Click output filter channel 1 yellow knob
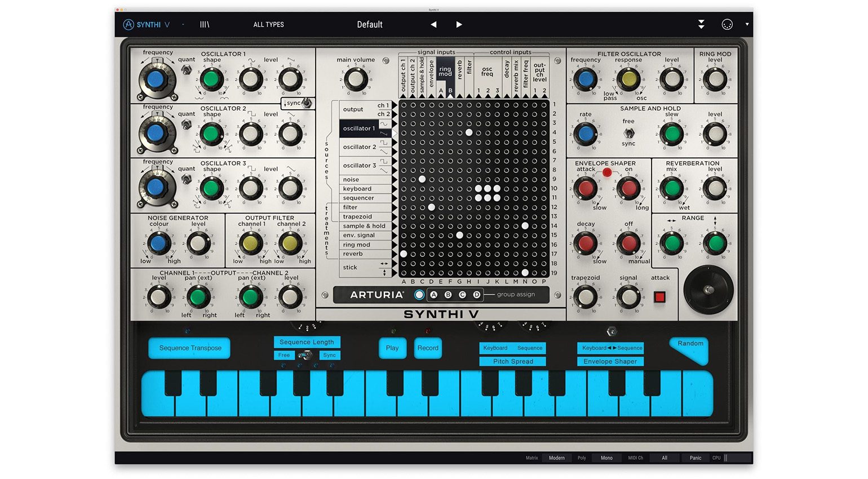Viewport: 868px width, 479px height. coord(251,243)
